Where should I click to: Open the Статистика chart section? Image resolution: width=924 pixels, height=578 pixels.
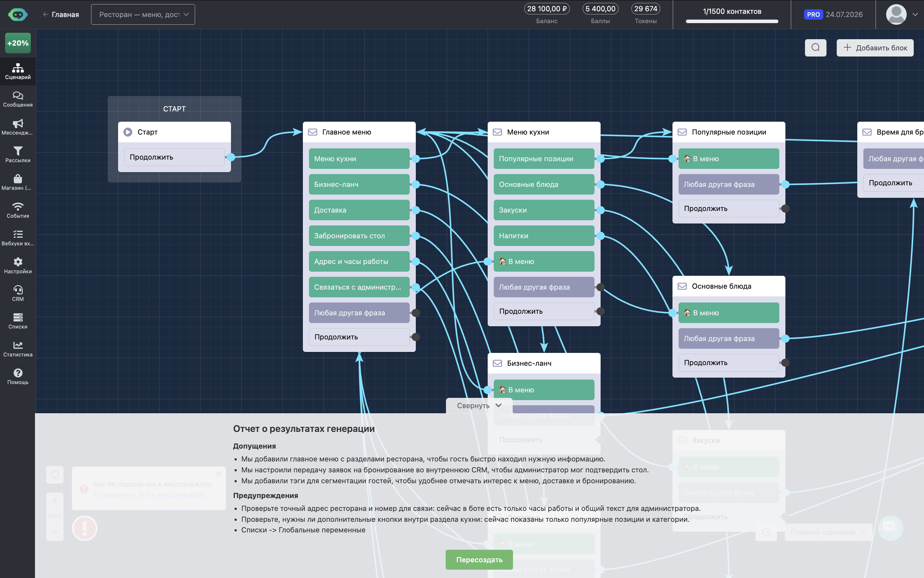[18, 349]
